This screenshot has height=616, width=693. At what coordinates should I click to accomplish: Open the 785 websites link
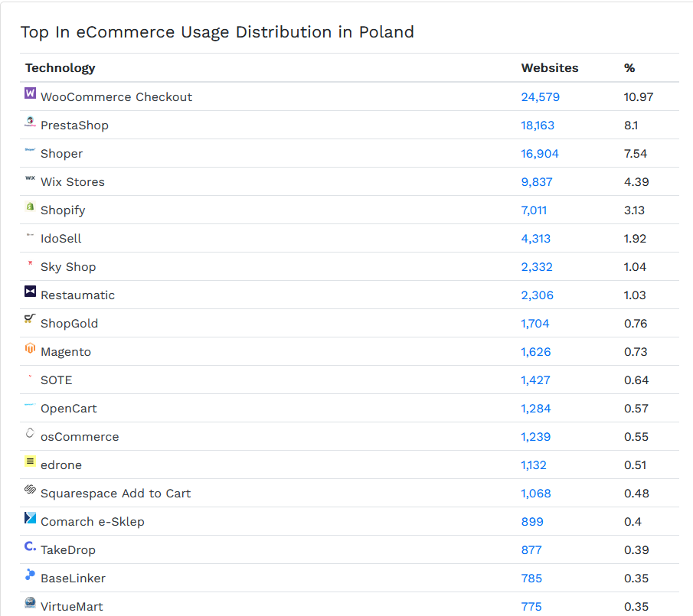click(x=531, y=578)
